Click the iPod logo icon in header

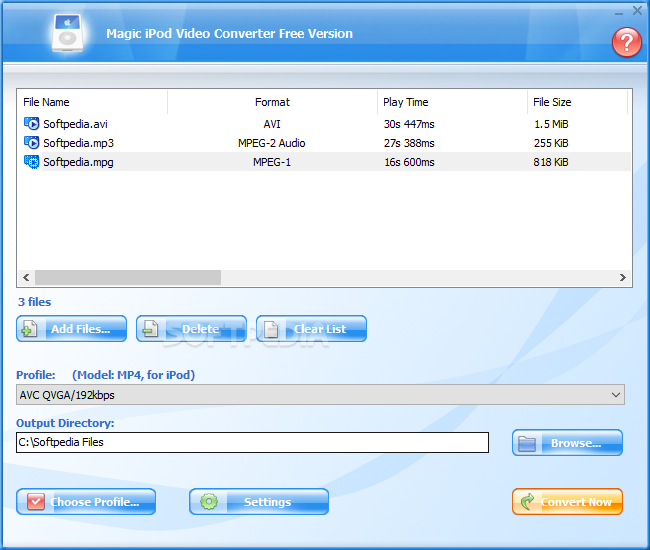coord(67,33)
